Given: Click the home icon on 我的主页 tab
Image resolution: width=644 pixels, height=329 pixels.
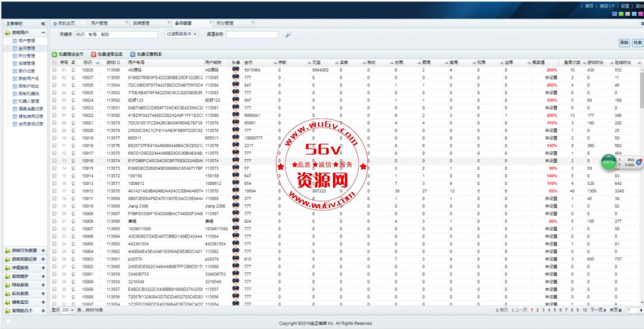Looking at the screenshot, I should [x=55, y=24].
